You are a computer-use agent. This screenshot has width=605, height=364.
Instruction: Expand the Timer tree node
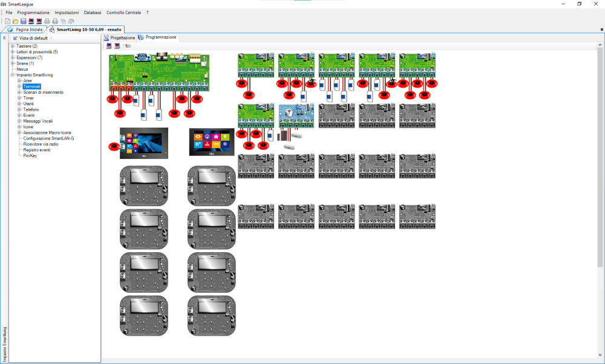(x=19, y=98)
